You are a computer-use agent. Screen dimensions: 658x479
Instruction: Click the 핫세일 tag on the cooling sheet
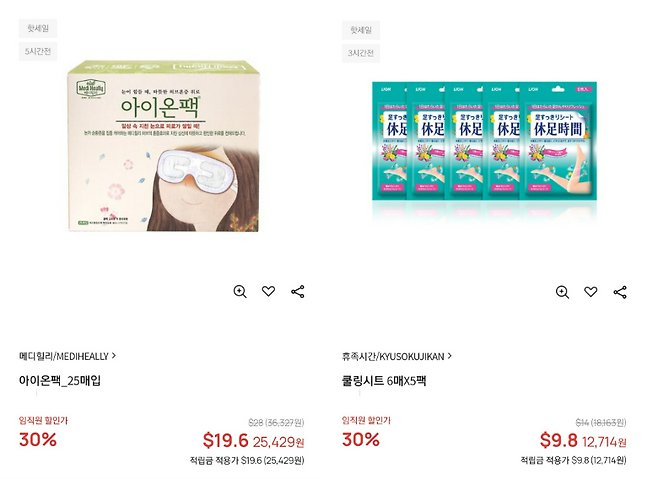point(360,30)
